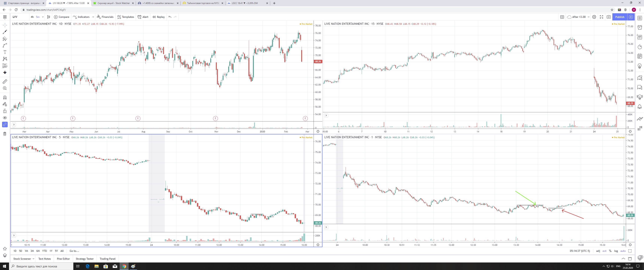
Task: Toggle hide all drawings eye icon
Action: 5,118
